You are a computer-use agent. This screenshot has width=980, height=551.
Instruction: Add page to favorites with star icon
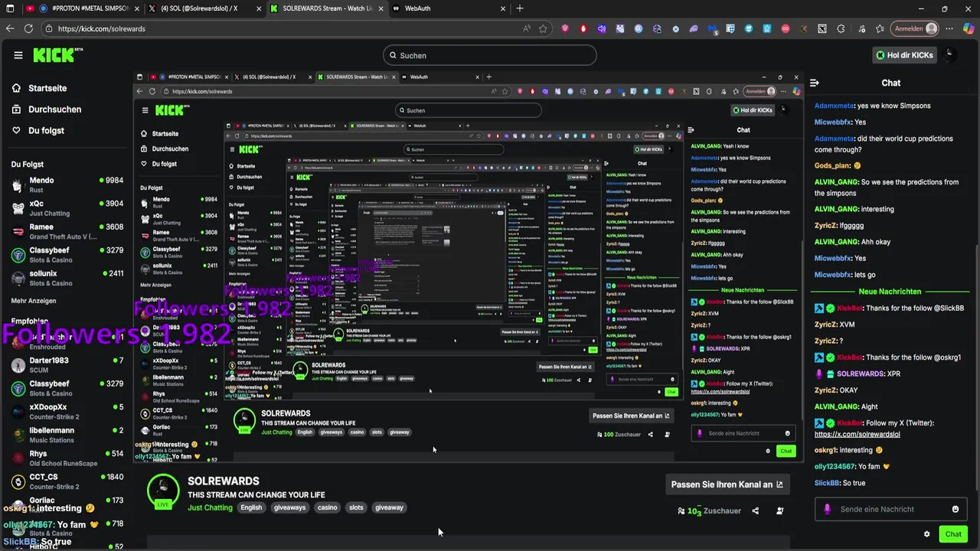[x=543, y=28]
